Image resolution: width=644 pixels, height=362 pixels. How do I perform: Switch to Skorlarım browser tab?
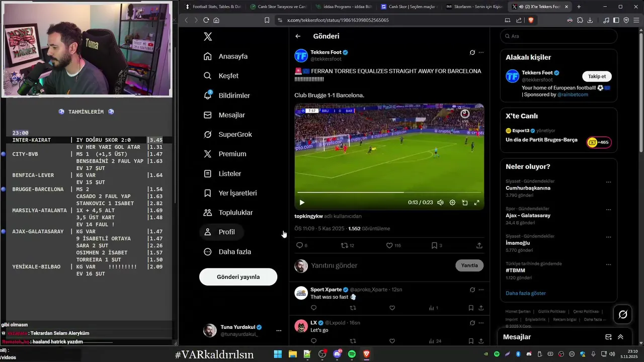[x=474, y=7]
